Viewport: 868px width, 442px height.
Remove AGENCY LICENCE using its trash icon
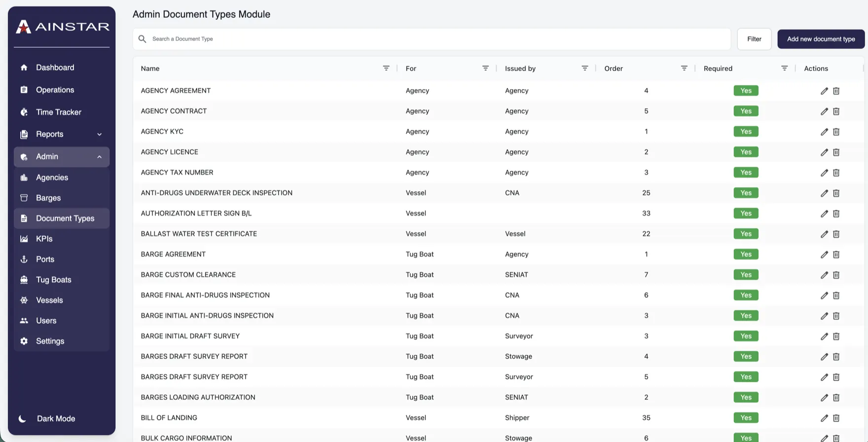(x=836, y=152)
